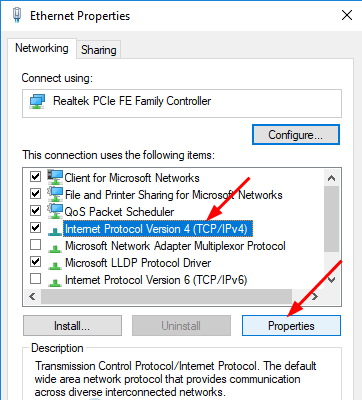Click the Internet Protocol Version 4 icon
The width and height of the screenshot is (362, 400).
click(55, 230)
